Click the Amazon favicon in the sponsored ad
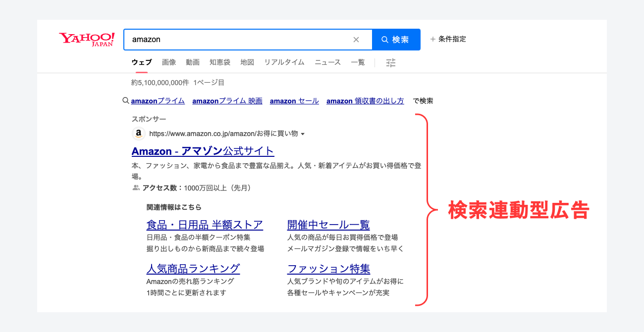This screenshot has height=332, width=644. 139,134
